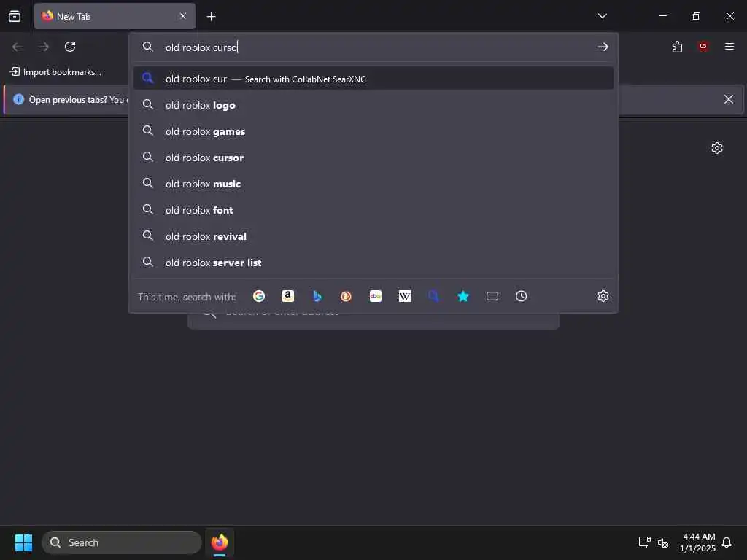The image size is (747, 560).
Task: Open the uBlock Origin extension icon
Action: [x=703, y=47]
